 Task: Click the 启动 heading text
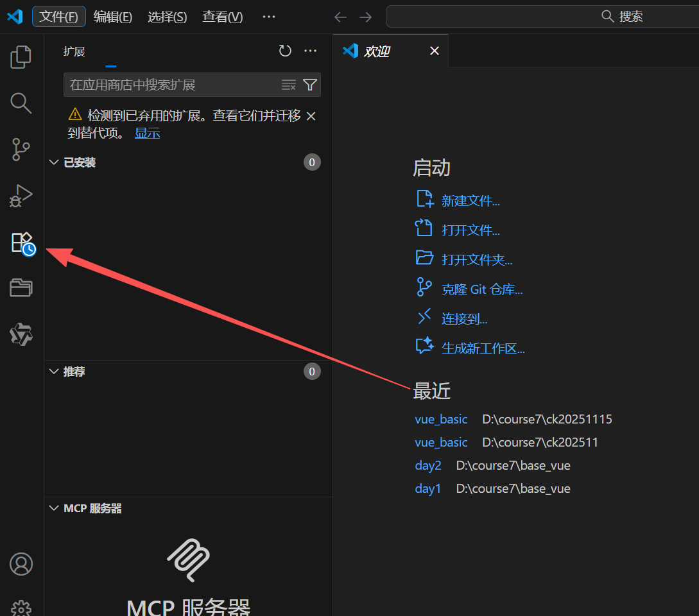pos(431,168)
